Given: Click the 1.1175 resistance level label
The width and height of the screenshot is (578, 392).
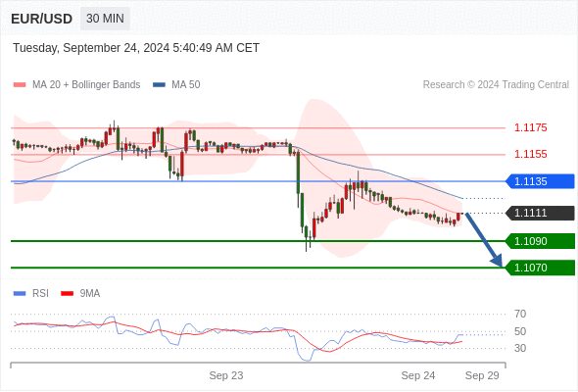Looking at the screenshot, I should [530, 128].
